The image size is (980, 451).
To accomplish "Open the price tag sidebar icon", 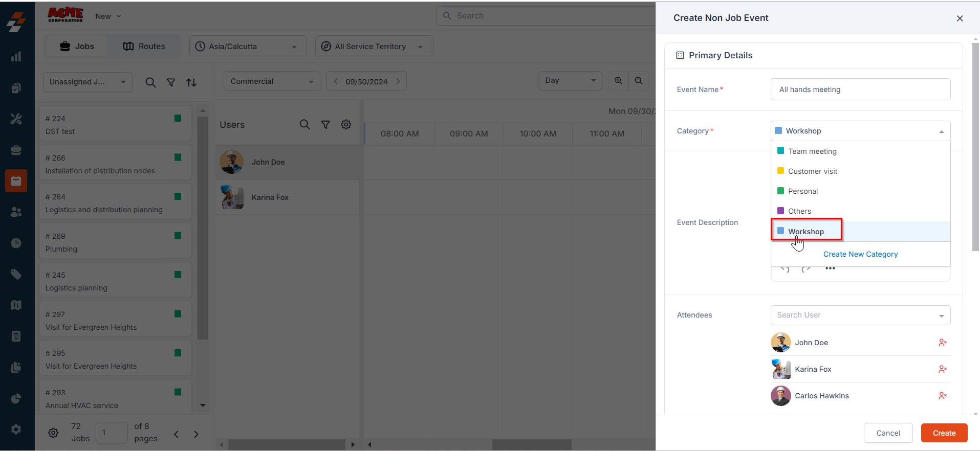I will (x=16, y=274).
